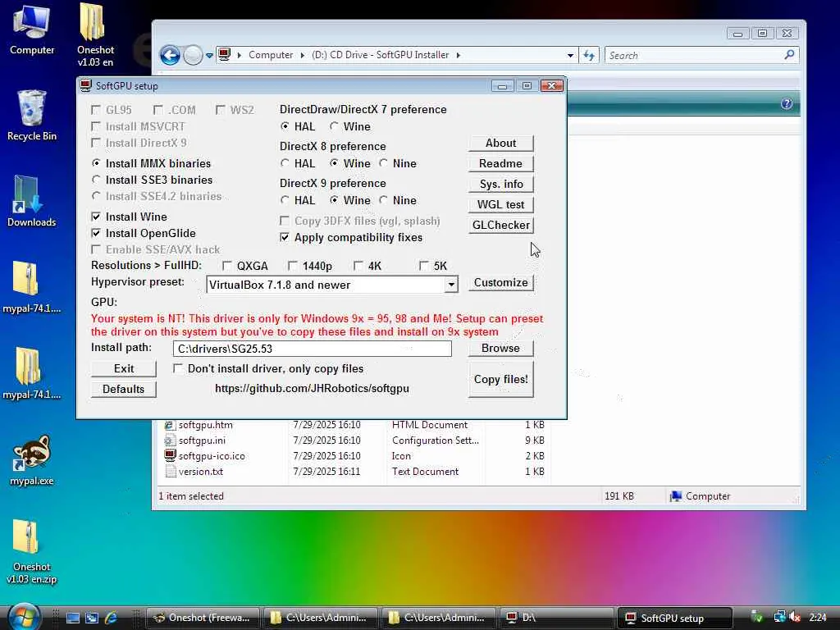Click the taskbar clock showing 2:24
The height and width of the screenshot is (630, 840).
tap(818, 618)
